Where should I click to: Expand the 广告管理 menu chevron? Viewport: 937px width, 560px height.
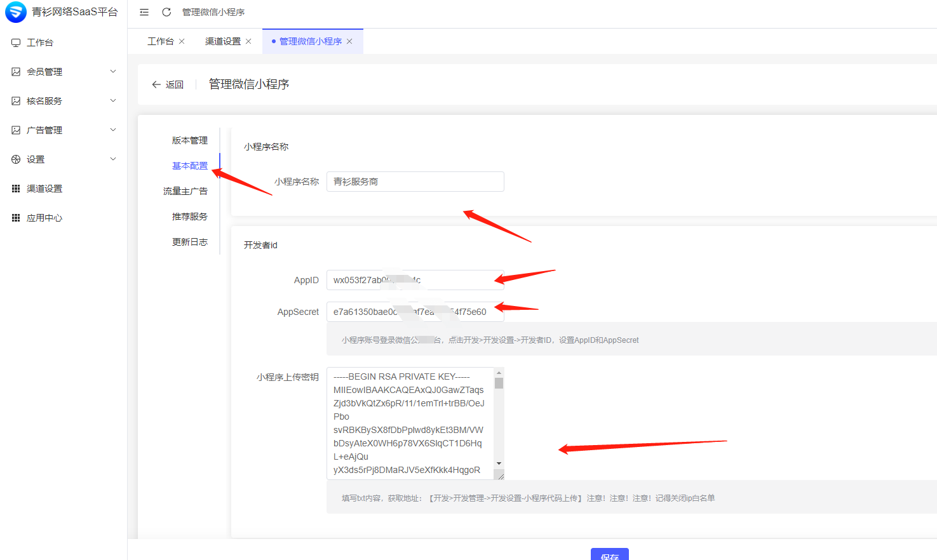tap(113, 130)
